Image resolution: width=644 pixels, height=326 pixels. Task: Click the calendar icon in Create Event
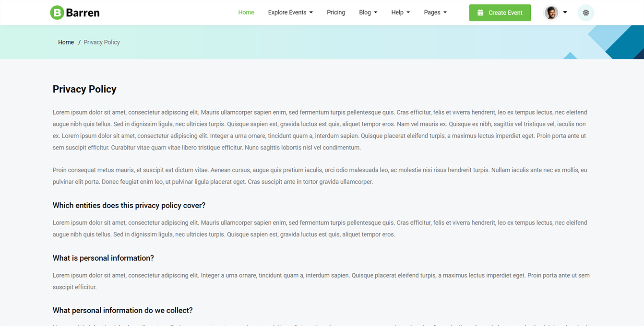coord(480,13)
